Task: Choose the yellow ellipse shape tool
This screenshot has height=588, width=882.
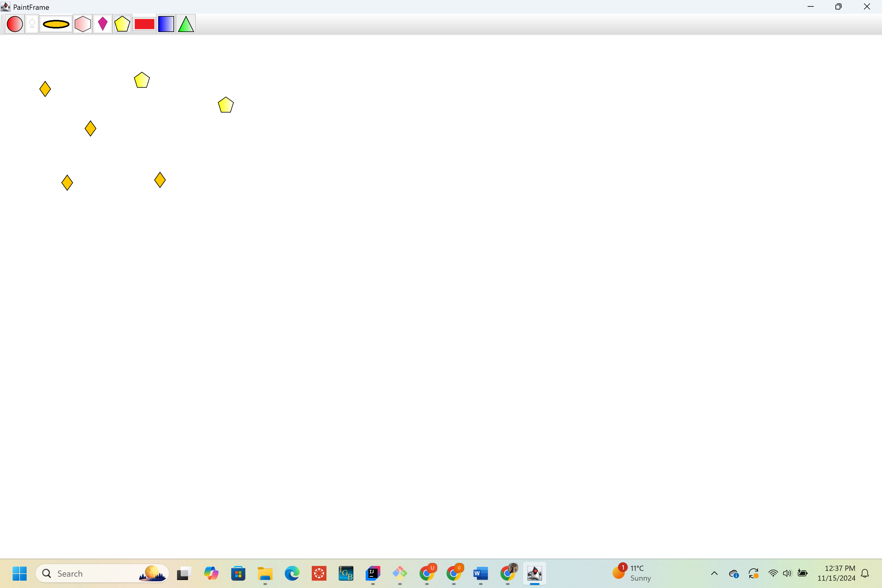Action: click(56, 24)
